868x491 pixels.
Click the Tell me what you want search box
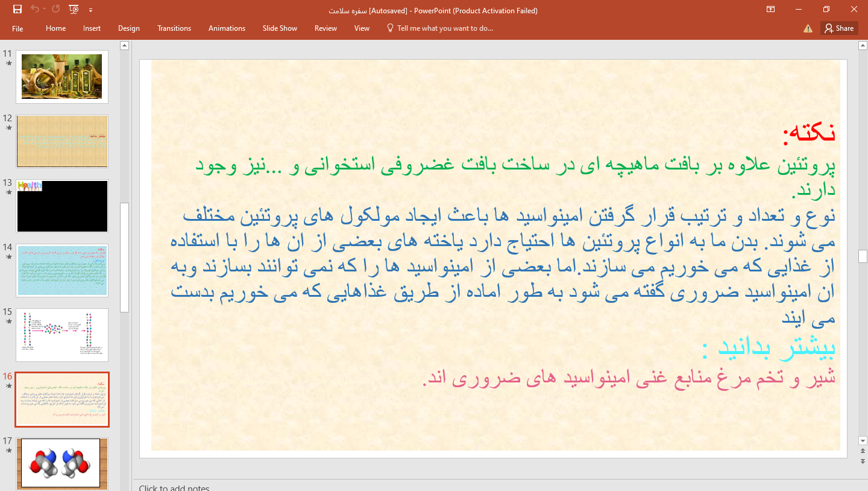pos(444,28)
